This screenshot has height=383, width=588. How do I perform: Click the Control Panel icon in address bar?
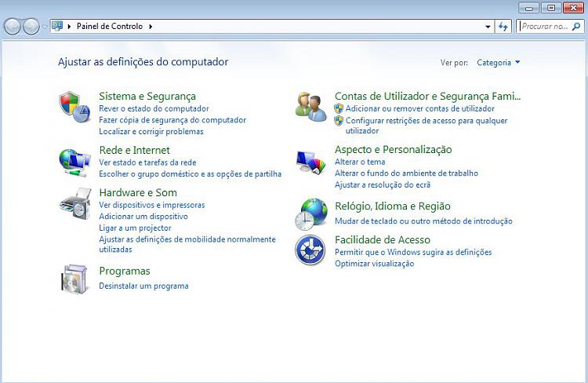click(x=57, y=26)
